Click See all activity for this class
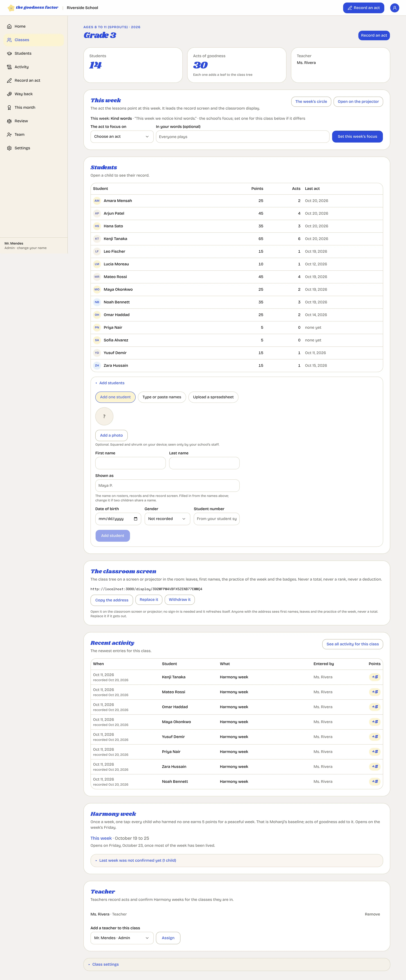Screen dimensions: 406x980 point(353,644)
